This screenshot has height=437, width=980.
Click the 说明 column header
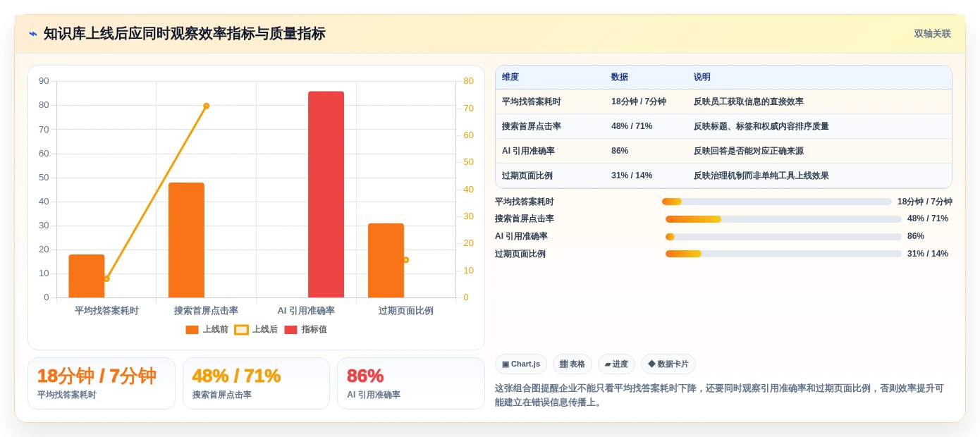702,77
